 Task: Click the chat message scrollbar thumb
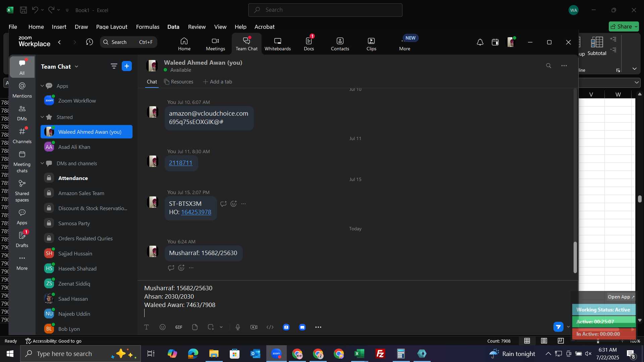tap(575, 257)
